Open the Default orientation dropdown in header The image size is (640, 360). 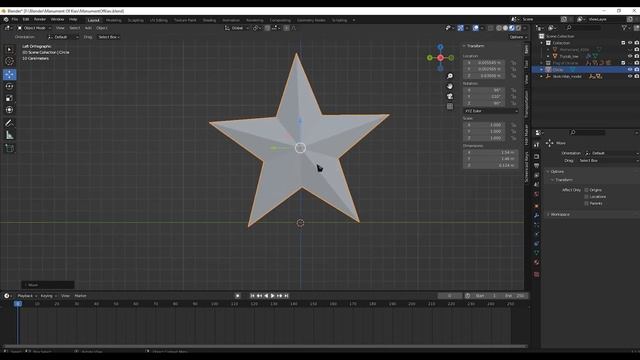(x=63, y=37)
